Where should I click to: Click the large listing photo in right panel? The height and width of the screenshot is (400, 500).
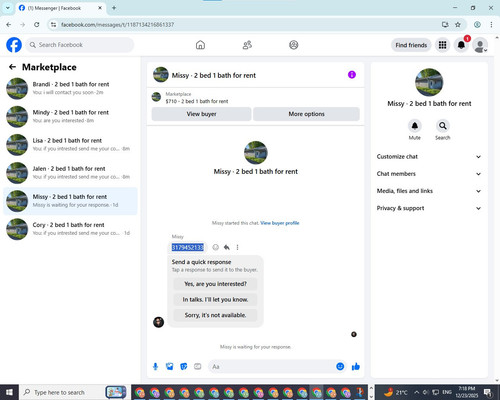[x=429, y=82]
